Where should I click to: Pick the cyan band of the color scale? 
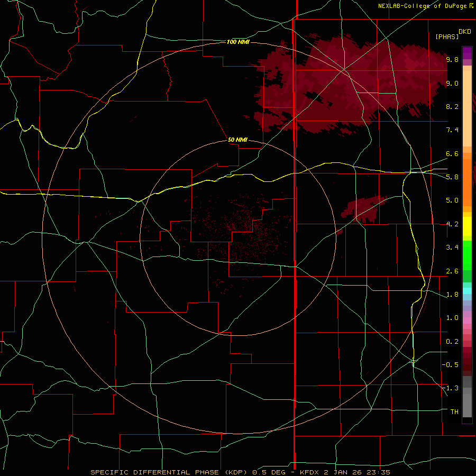point(467,291)
